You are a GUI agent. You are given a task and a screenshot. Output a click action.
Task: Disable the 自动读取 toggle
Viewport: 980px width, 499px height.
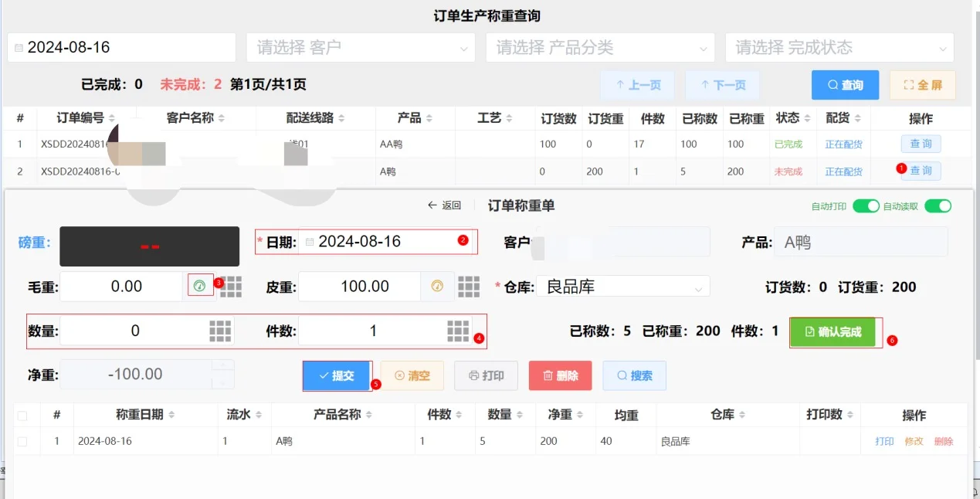coord(938,206)
